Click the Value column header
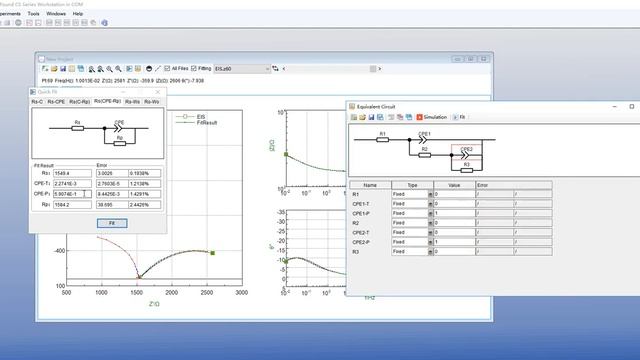The image size is (640, 360). coord(454,185)
